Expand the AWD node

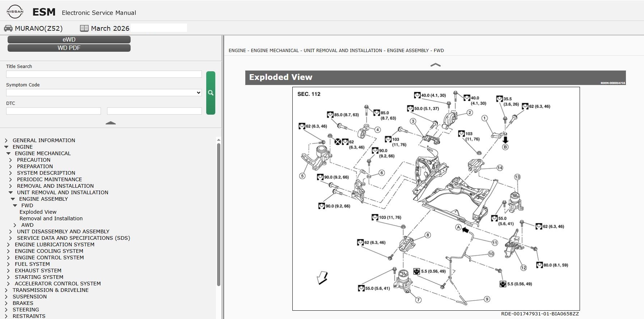[x=15, y=225]
